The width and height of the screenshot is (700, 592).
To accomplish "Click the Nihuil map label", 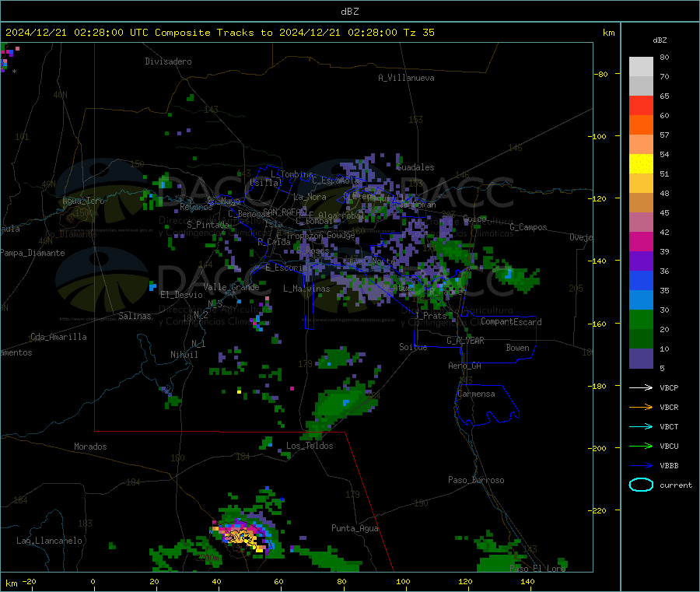I will [184, 355].
